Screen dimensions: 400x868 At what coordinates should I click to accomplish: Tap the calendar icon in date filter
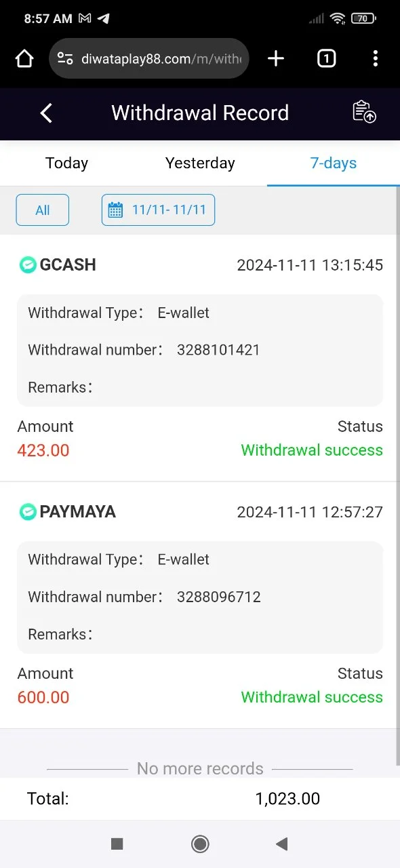click(x=116, y=210)
